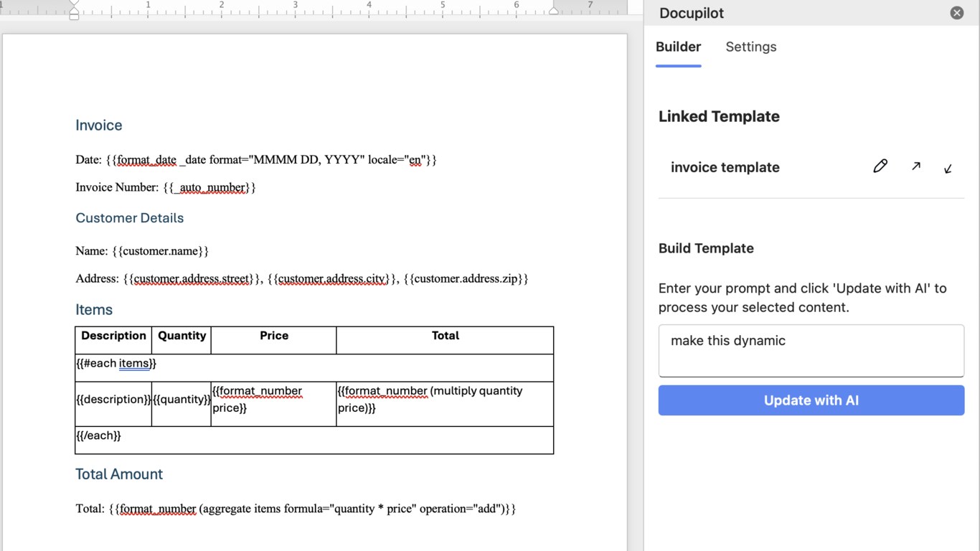The height and width of the screenshot is (551, 980).
Task: Edit the linked invoice template with pencil icon
Action: [880, 166]
